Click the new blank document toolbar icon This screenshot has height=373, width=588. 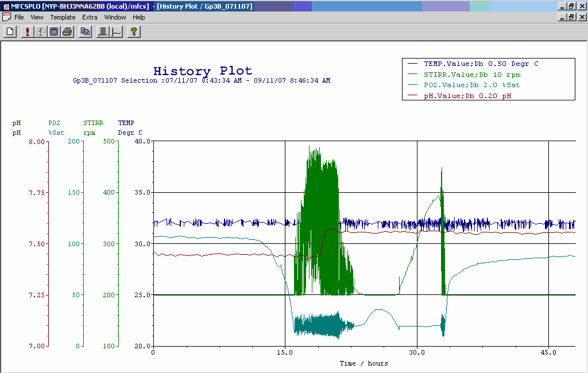(x=10, y=32)
